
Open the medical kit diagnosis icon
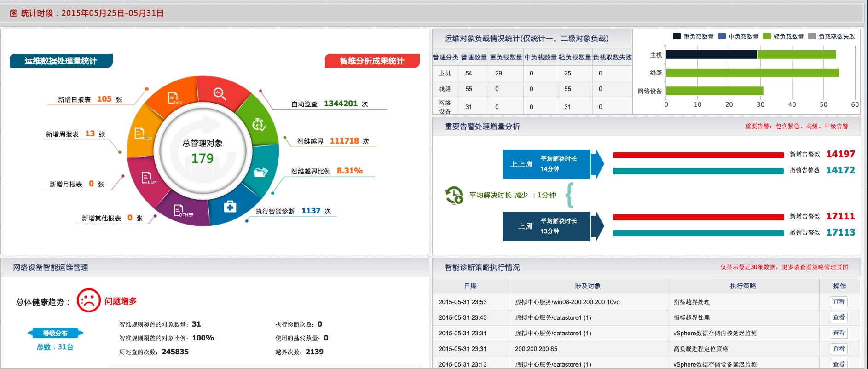(230, 207)
